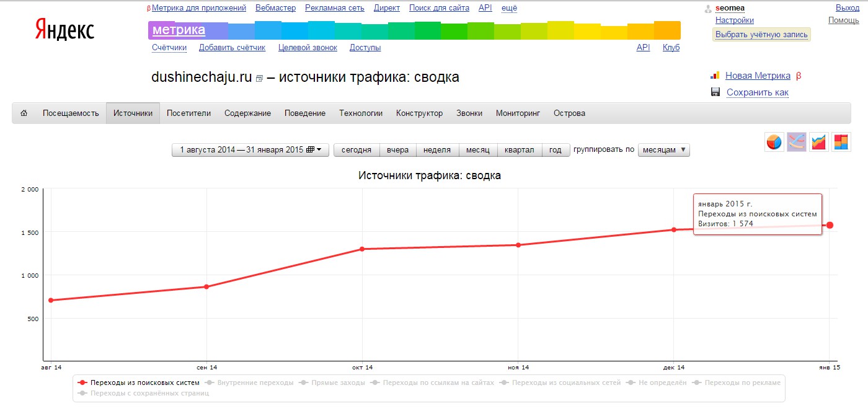Click the Сохранить как link

758,92
